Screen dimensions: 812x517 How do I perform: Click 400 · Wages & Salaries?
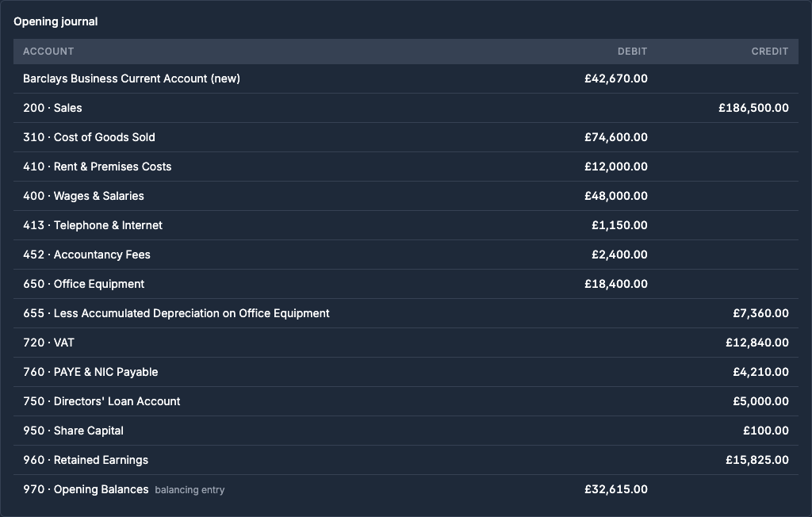[x=83, y=196]
